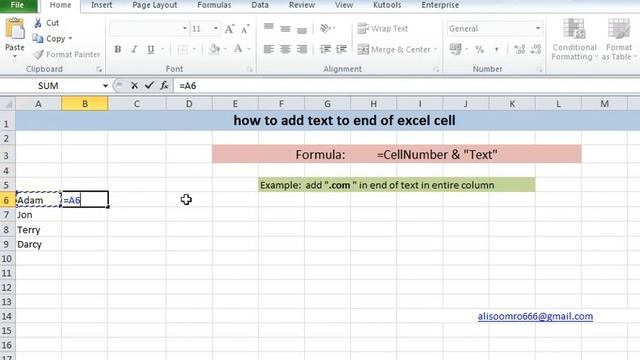
Task: Click Top Align icon
Action: coord(269,28)
